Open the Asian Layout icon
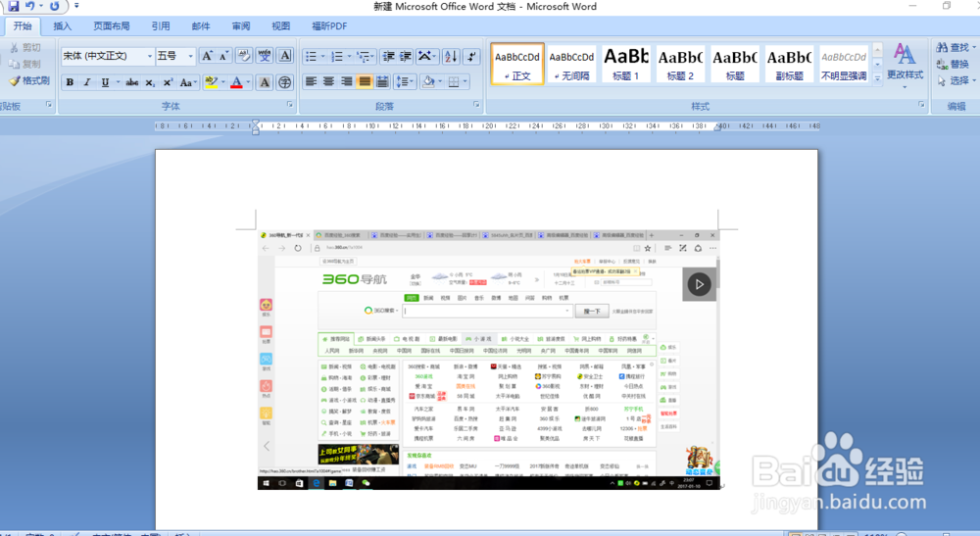The image size is (980, 536). (425, 57)
